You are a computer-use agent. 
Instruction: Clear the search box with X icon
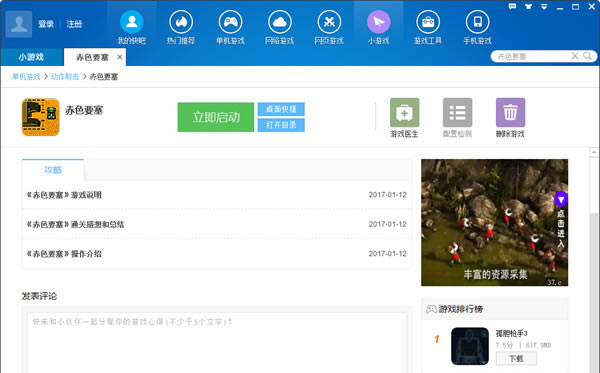click(575, 56)
